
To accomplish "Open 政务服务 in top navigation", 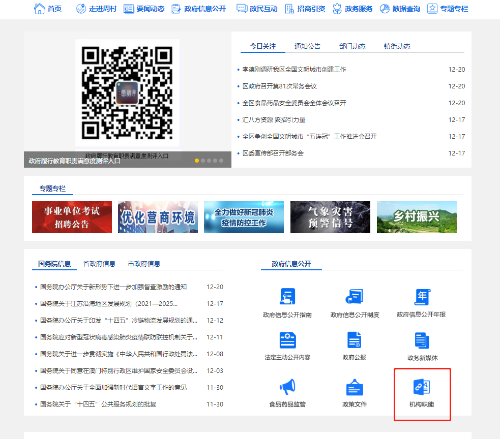I will (352, 9).
